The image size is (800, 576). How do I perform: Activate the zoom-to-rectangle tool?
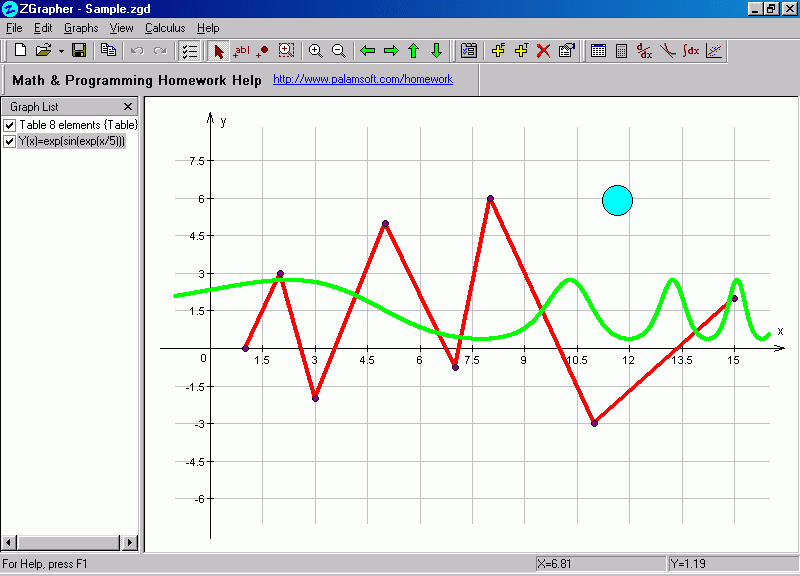pos(286,51)
